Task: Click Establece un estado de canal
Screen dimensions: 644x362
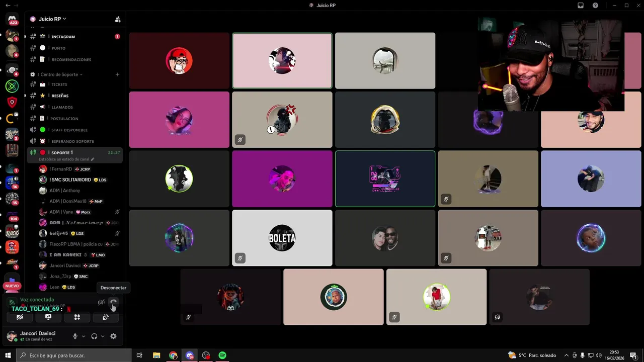Action: pos(66,159)
